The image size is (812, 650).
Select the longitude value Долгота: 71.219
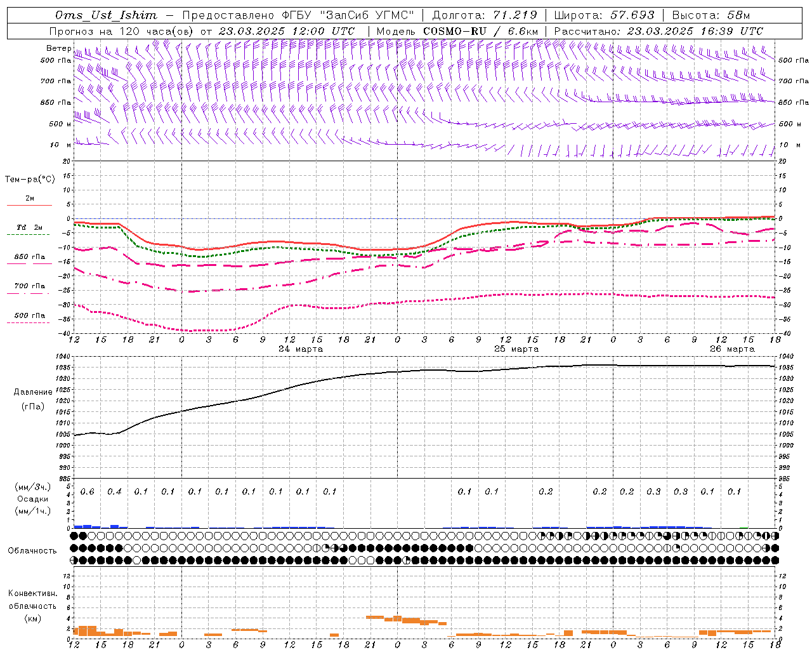pos(484,15)
